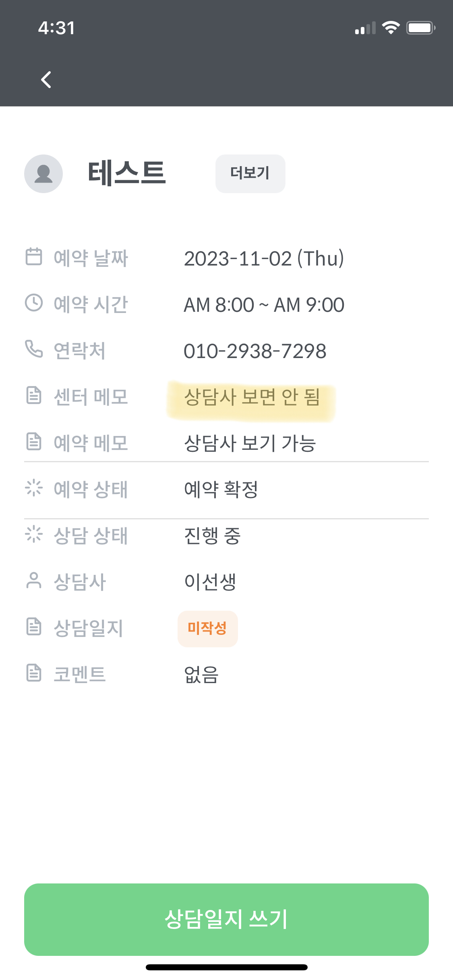This screenshot has width=453, height=980.
Task: Tap the person icon beside 상담사
Action: (x=34, y=581)
